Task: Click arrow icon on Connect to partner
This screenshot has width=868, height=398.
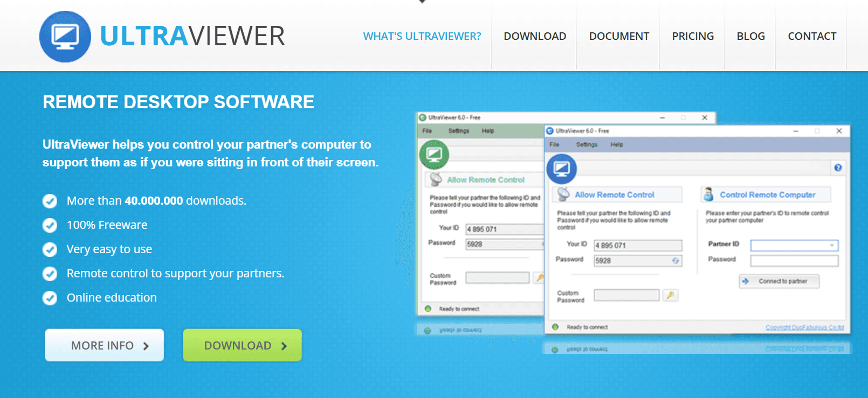Action: point(746,281)
